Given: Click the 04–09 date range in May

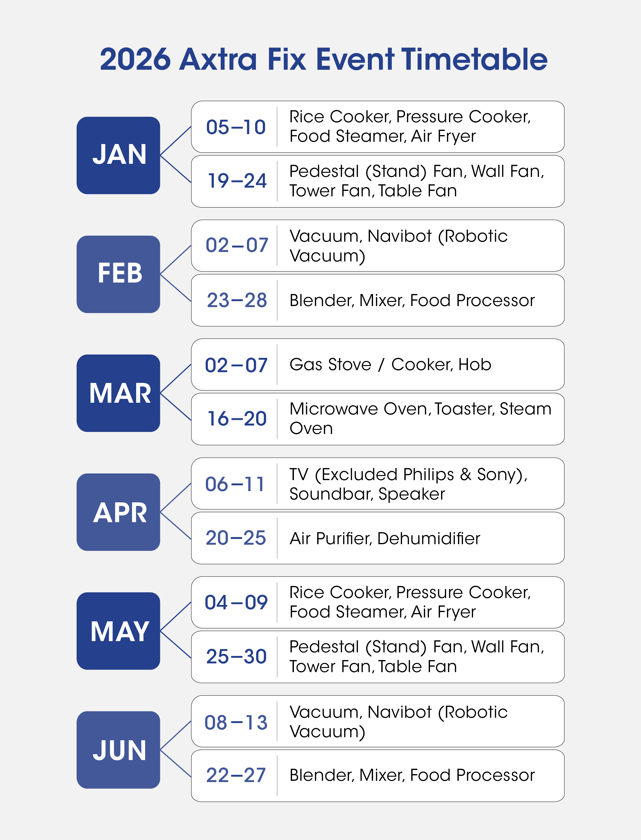Looking at the screenshot, I should [236, 602].
